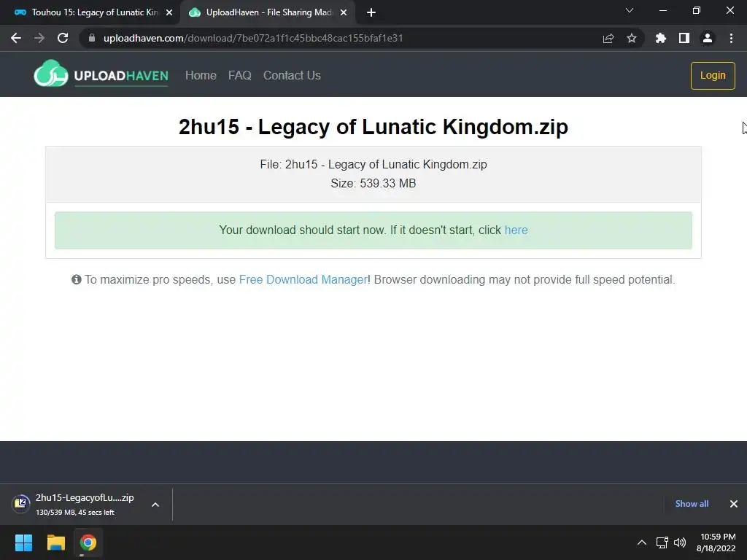Click the 'here' download link

[x=516, y=230]
